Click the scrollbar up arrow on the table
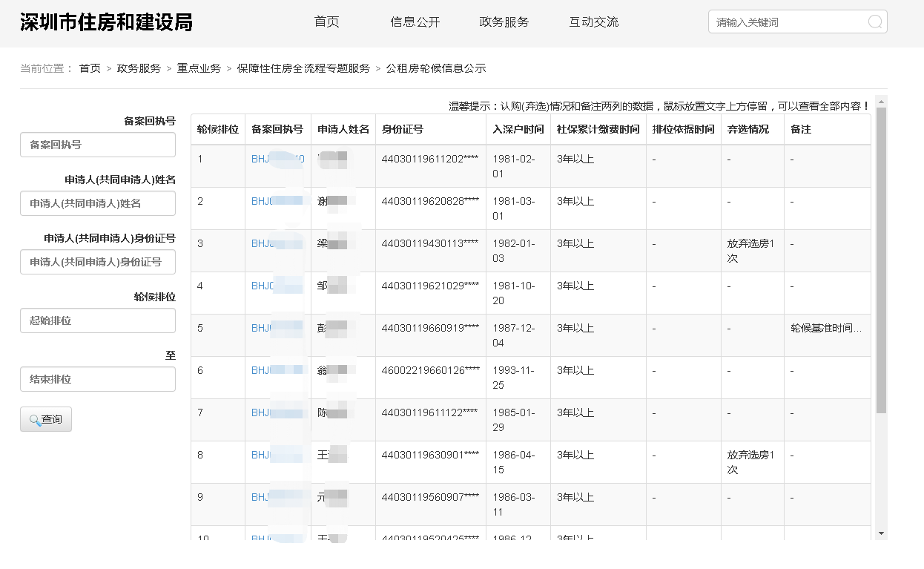This screenshot has width=924, height=569. [x=881, y=102]
